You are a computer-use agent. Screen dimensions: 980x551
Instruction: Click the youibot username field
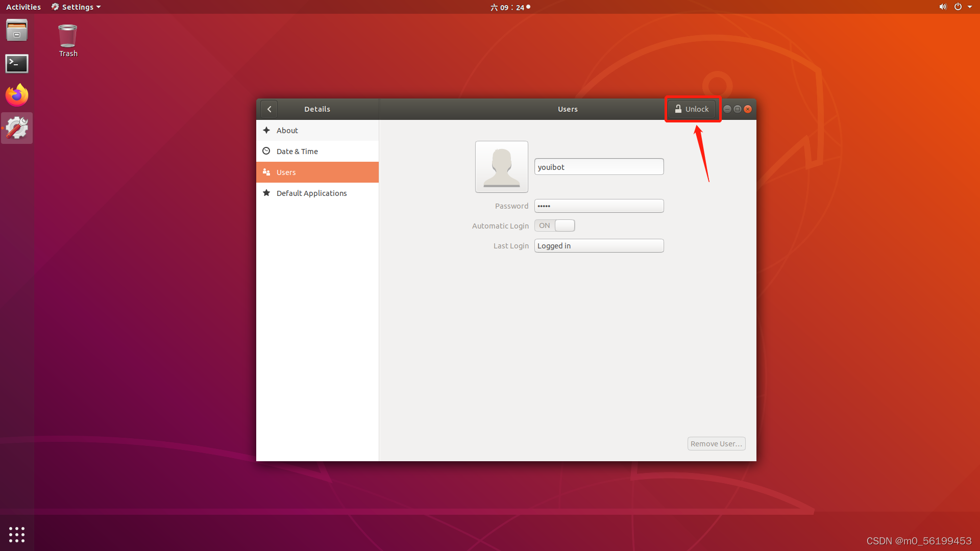point(599,167)
